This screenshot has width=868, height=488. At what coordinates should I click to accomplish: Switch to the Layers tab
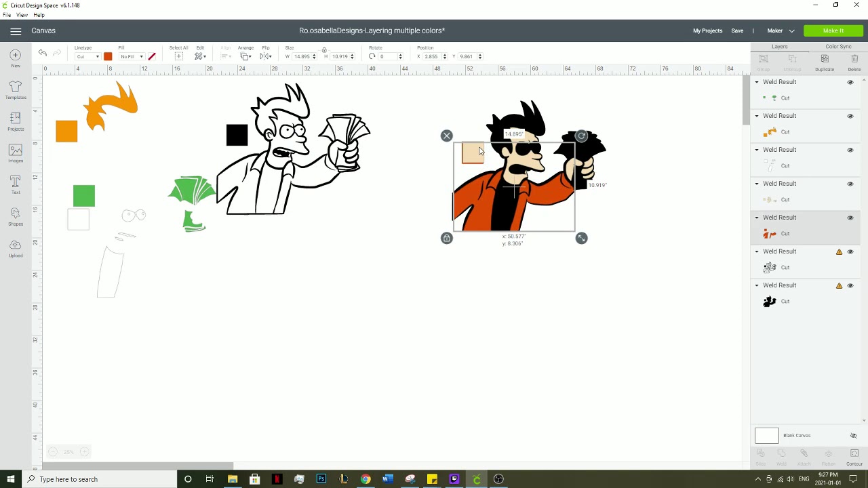pyautogui.click(x=779, y=47)
